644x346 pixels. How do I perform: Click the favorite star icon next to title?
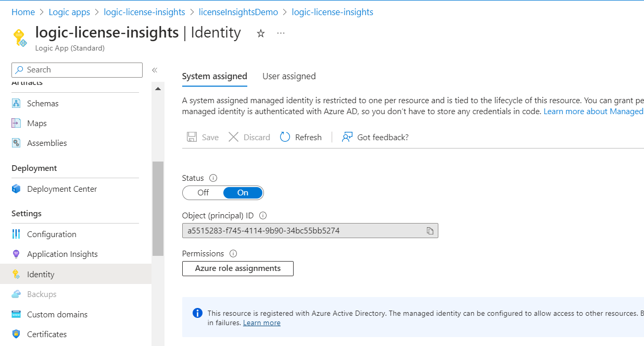261,33
